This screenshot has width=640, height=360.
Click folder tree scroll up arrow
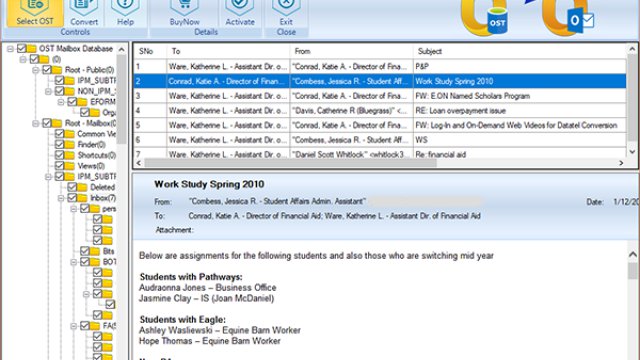(x=122, y=49)
